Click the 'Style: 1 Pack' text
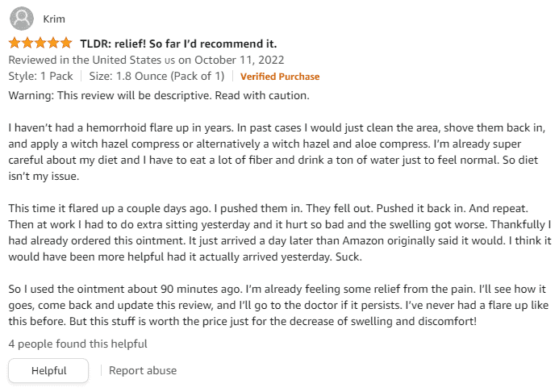The width and height of the screenshot is (559, 392). coord(40,77)
